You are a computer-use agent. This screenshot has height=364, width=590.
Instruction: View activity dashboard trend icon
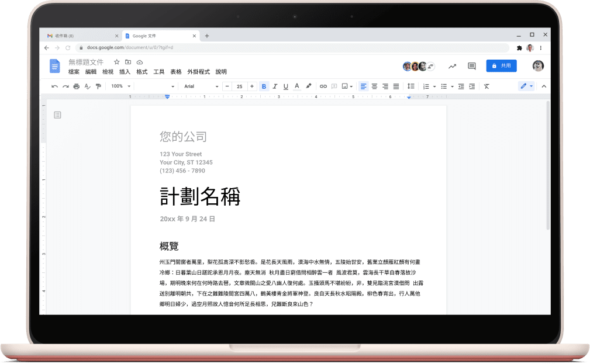452,66
